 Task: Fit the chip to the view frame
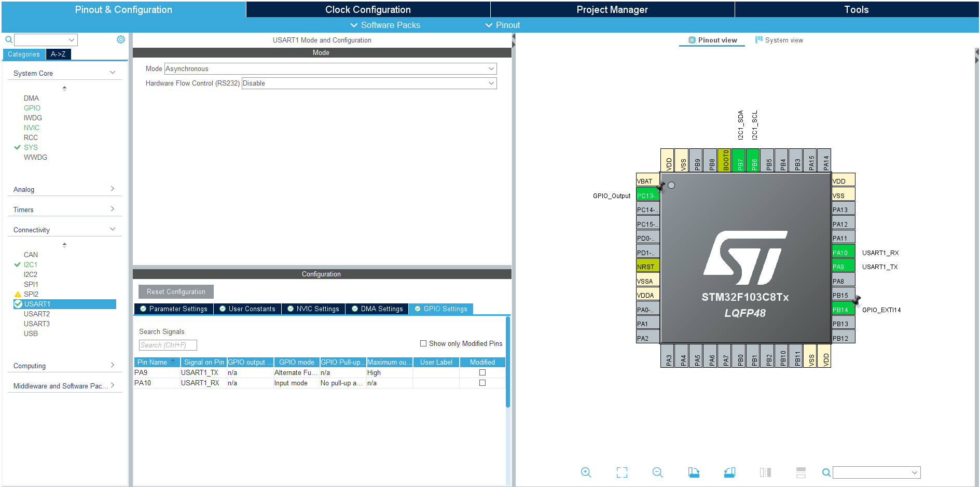tap(622, 472)
